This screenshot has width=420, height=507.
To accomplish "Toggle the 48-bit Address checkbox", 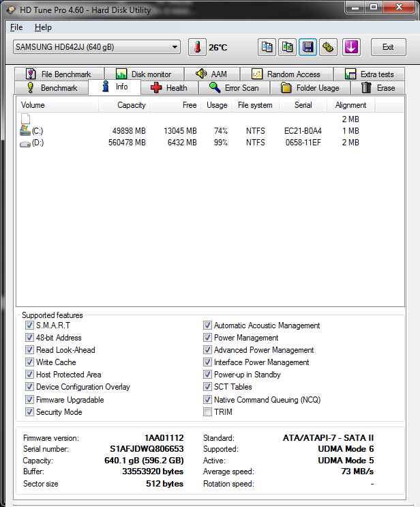I will click(29, 338).
